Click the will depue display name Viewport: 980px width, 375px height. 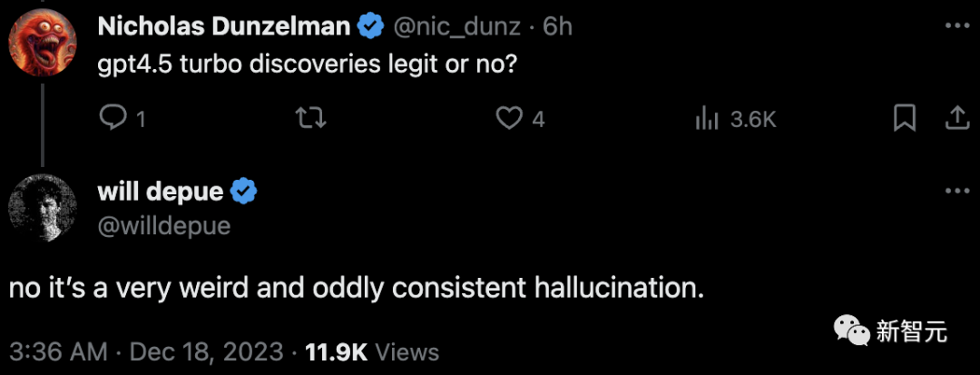(161, 192)
